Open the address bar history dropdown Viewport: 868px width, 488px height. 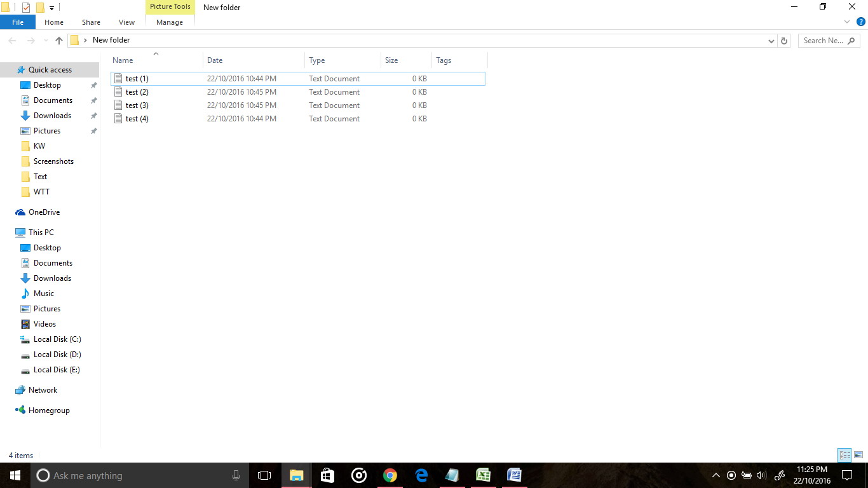pyautogui.click(x=771, y=41)
